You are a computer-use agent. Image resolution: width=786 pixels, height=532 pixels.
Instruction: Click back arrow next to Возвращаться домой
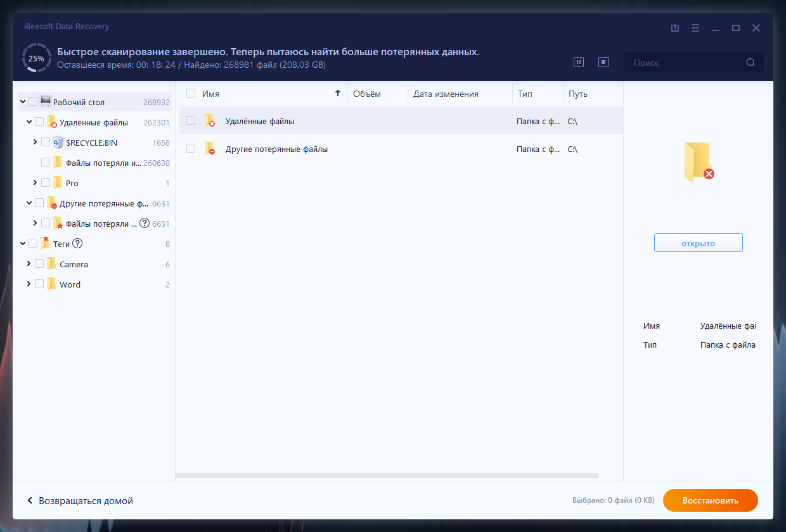point(30,500)
